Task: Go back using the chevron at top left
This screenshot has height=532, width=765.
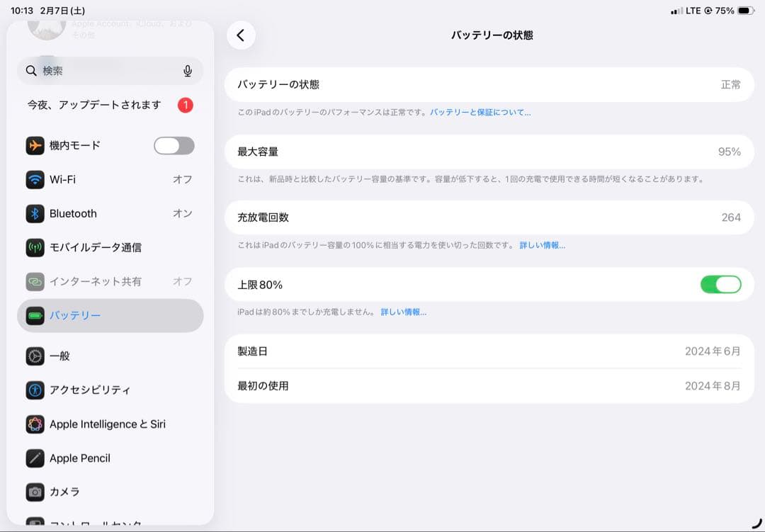Action: [x=241, y=34]
